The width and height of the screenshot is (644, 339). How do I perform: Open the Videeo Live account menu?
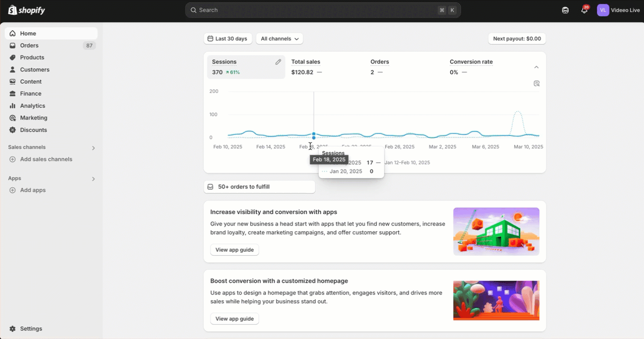click(619, 10)
